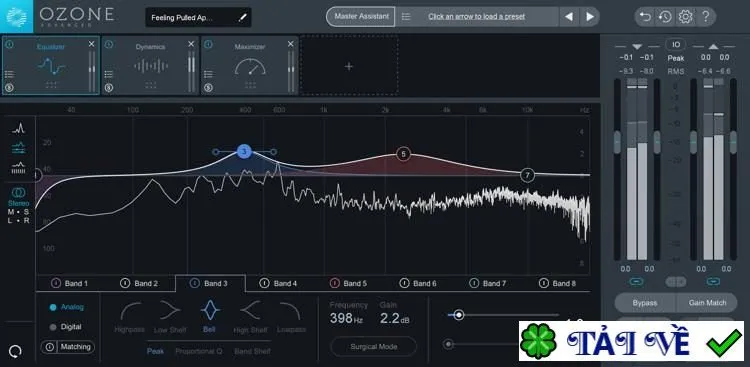
Task: Click the spectrum peak view icon
Action: (x=19, y=128)
